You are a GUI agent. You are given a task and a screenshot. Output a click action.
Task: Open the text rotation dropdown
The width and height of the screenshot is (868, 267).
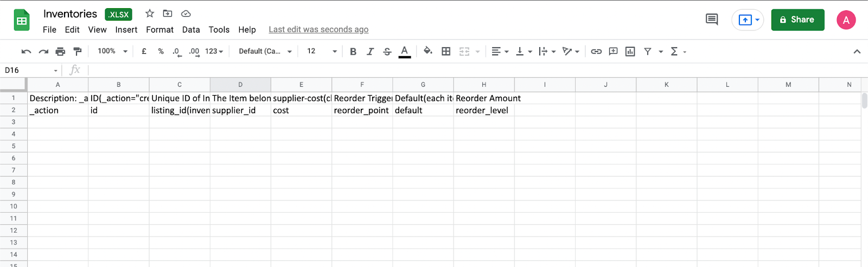coord(571,52)
